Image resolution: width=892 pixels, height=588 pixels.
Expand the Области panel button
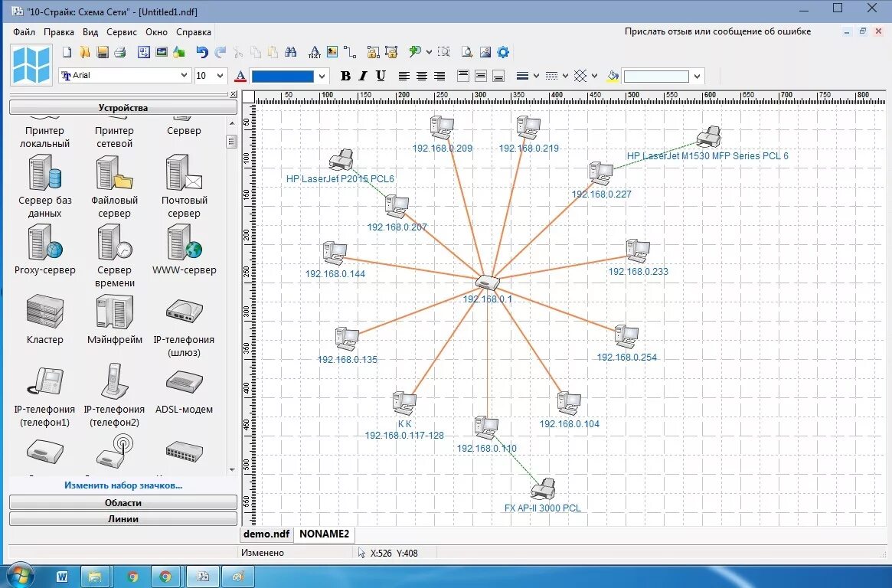point(123,503)
